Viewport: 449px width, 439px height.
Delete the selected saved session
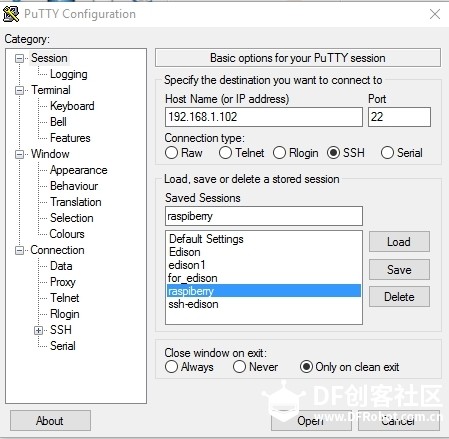coord(399,297)
